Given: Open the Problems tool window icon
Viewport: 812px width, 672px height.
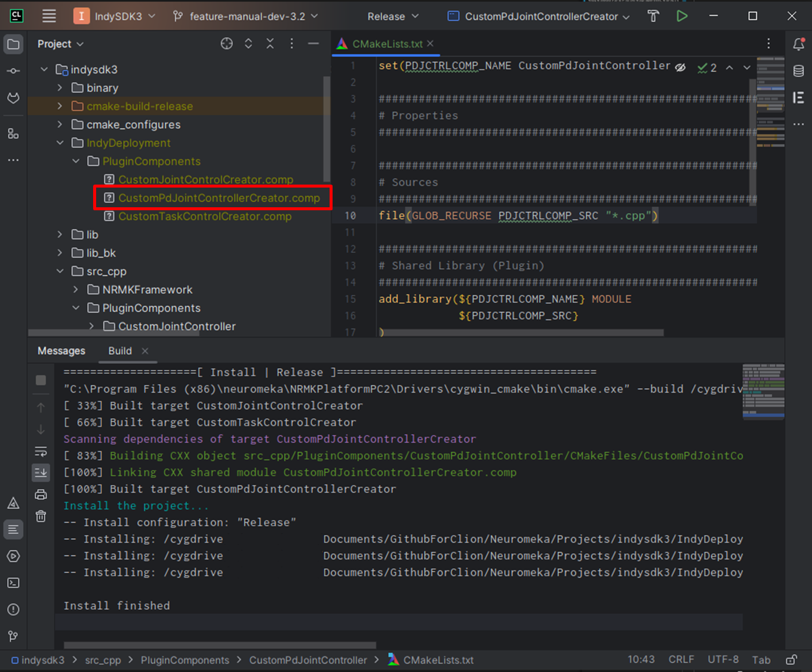Looking at the screenshot, I should [x=13, y=609].
